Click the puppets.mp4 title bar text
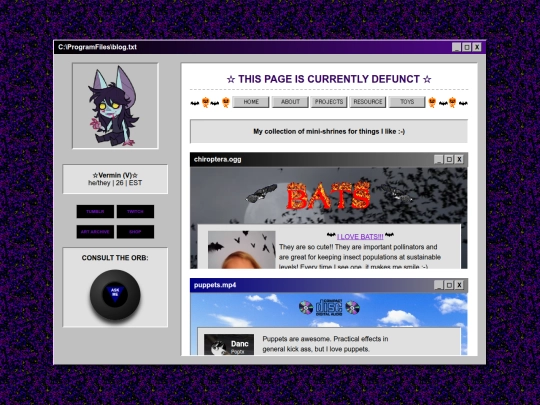 pos(215,285)
